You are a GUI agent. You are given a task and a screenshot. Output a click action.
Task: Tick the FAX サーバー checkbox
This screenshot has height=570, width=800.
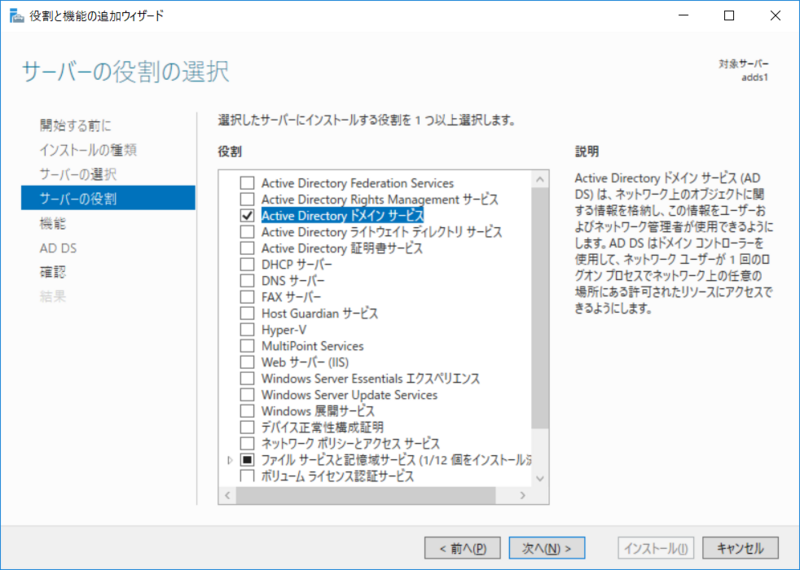tap(247, 297)
